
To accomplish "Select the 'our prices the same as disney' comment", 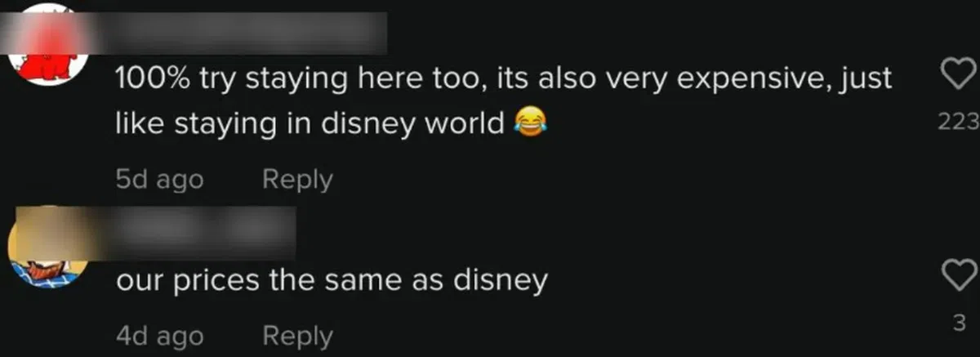I will tap(331, 281).
